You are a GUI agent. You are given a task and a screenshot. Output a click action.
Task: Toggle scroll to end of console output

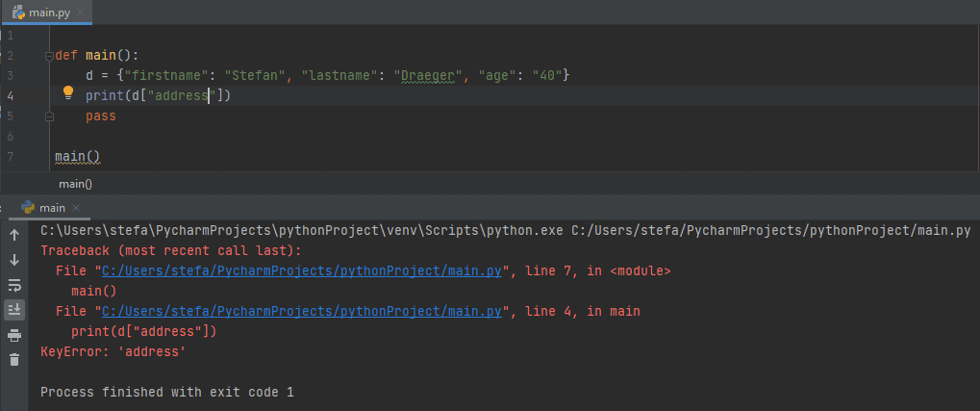[x=14, y=310]
